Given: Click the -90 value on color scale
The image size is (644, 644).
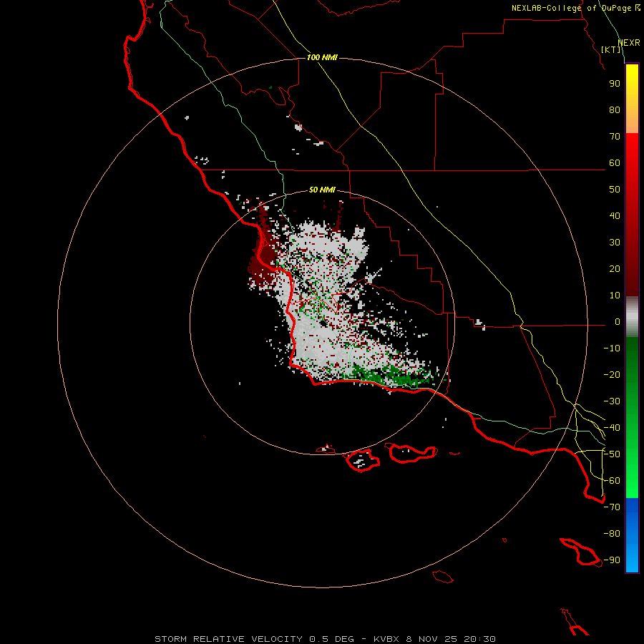Looking at the screenshot, I should pyautogui.click(x=612, y=560).
